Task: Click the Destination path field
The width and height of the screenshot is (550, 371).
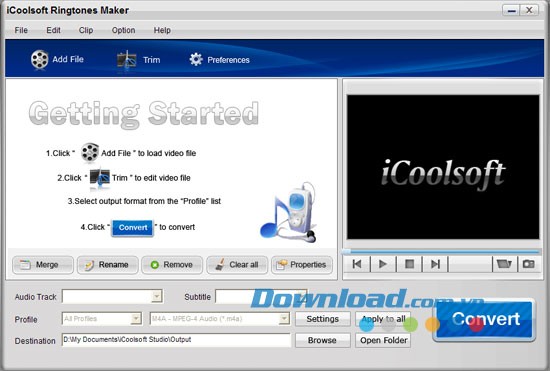Action: pos(176,340)
